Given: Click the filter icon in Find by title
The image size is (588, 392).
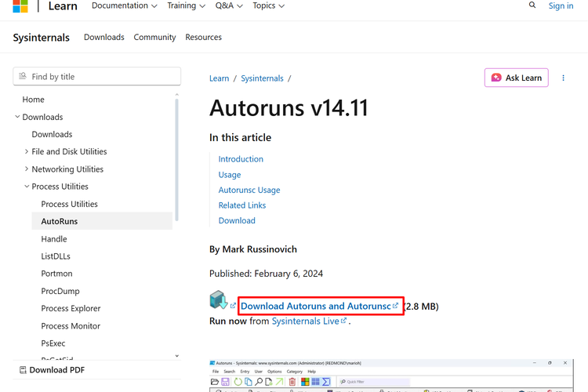Looking at the screenshot, I should click(x=23, y=77).
